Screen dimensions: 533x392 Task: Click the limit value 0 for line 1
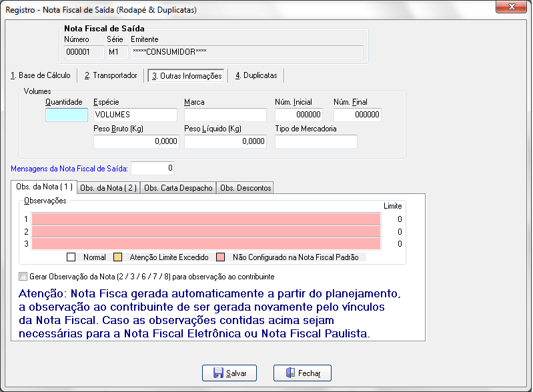click(400, 219)
